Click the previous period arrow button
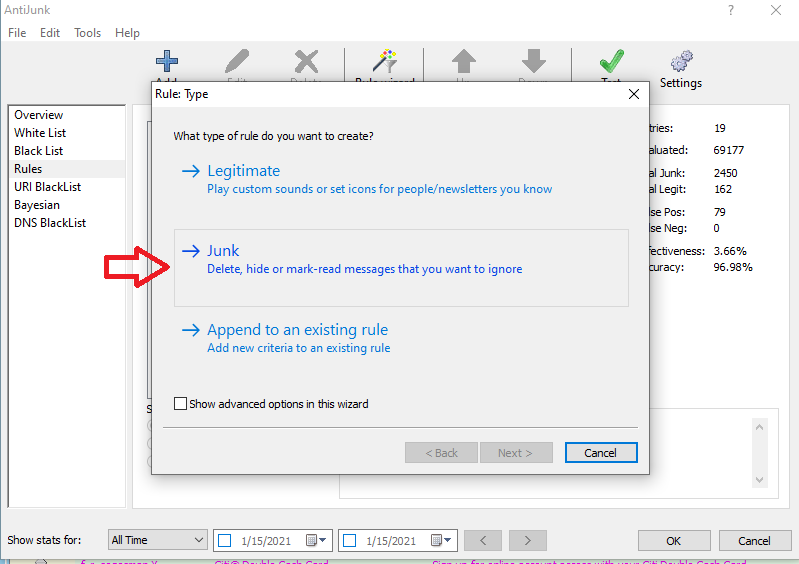The height and width of the screenshot is (564, 799). [483, 540]
